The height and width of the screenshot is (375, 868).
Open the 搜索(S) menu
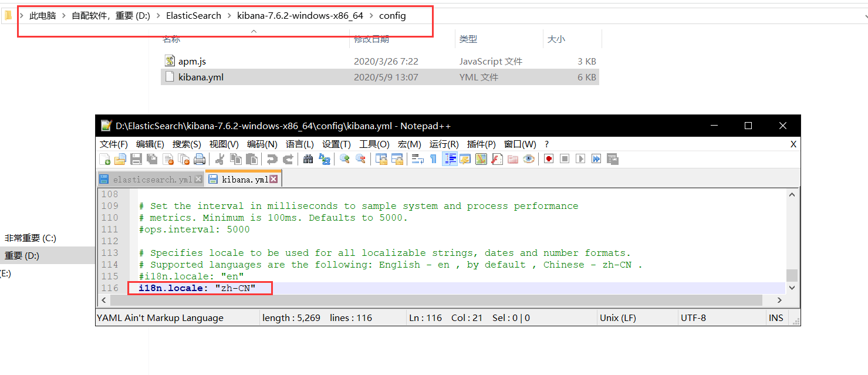[187, 144]
